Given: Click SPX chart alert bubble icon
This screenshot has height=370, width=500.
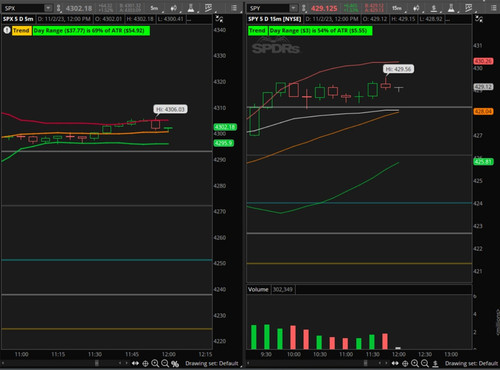Looking at the screenshot, I should [x=7, y=30].
